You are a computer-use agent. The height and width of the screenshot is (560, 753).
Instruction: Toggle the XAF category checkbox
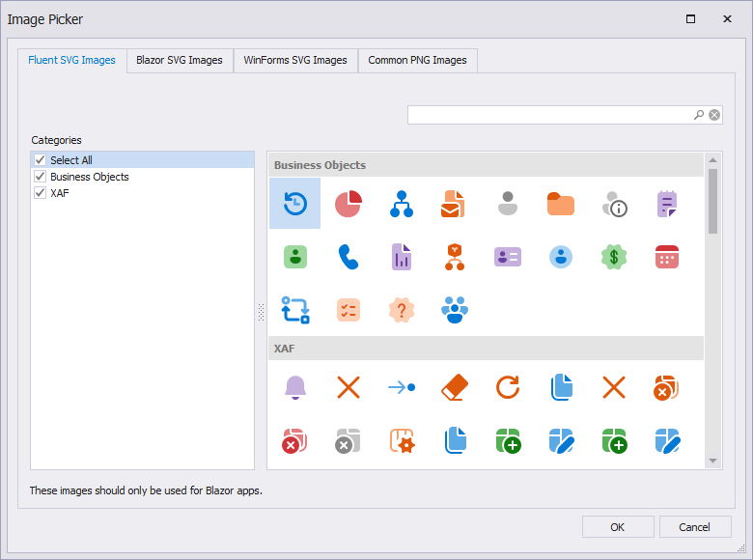40,193
